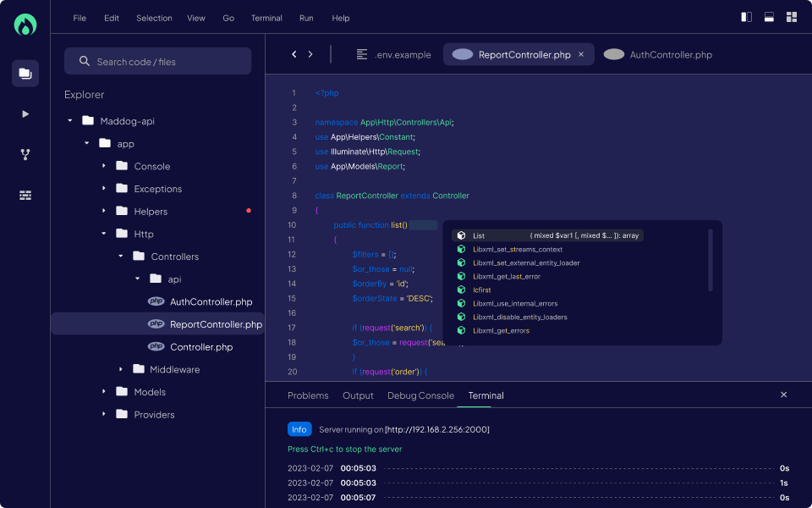Click the Run and Debug play icon
The width and height of the screenshot is (812, 508).
click(x=25, y=113)
